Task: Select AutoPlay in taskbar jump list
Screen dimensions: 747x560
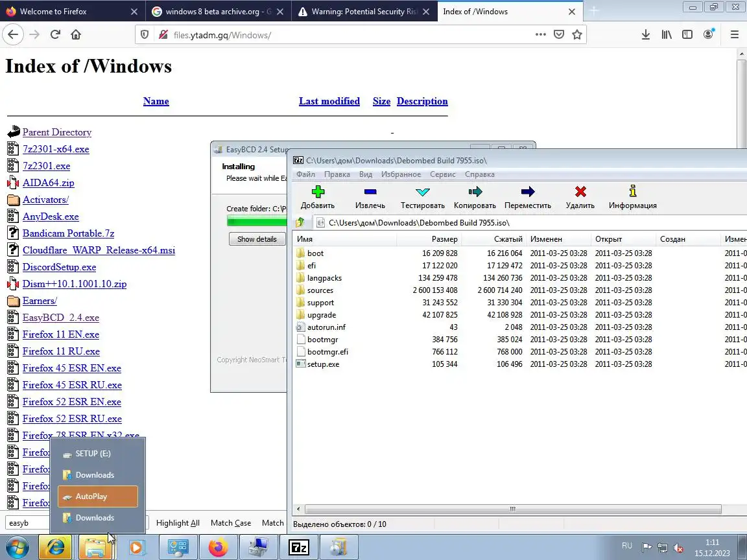Action: tap(98, 496)
